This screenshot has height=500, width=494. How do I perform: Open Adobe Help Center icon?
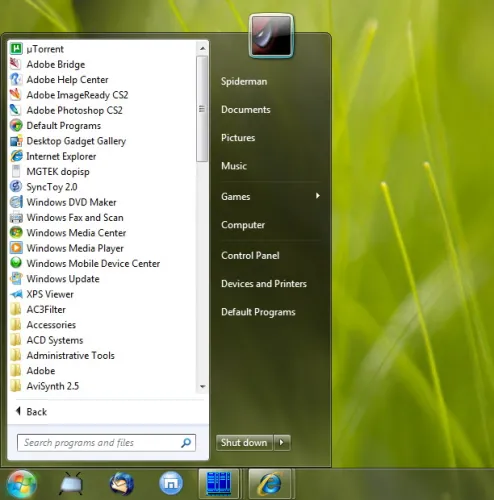click(x=16, y=79)
